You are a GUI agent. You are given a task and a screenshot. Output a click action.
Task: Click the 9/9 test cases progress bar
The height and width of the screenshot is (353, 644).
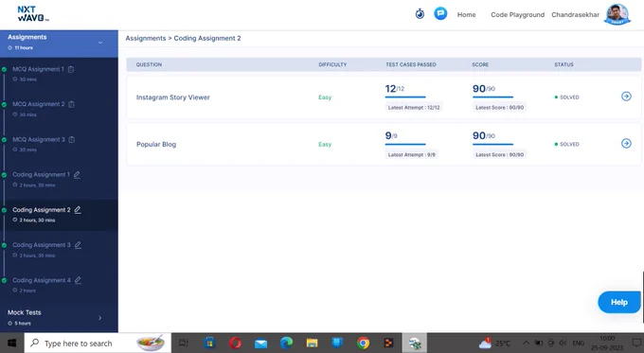pos(405,145)
